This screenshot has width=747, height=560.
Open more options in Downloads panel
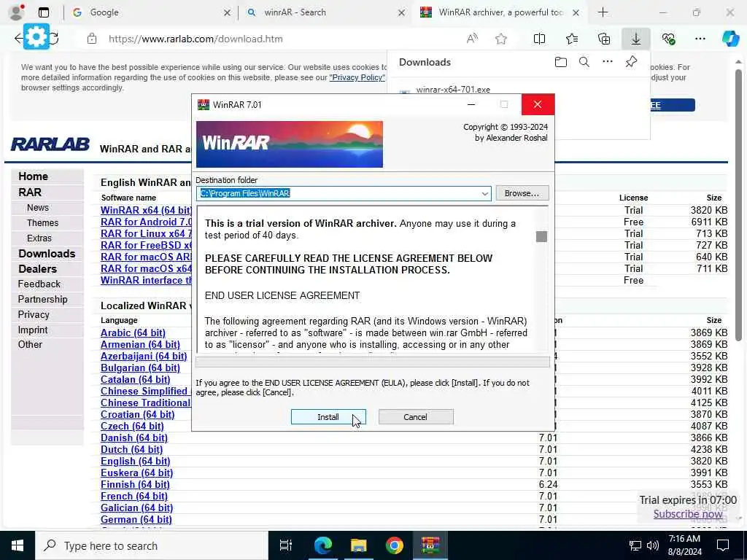[608, 62]
